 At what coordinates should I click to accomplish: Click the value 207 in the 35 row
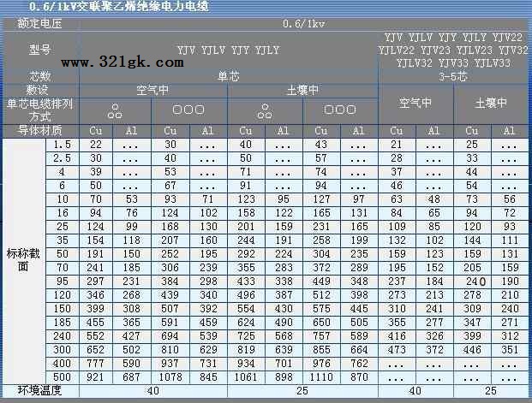tap(170, 240)
